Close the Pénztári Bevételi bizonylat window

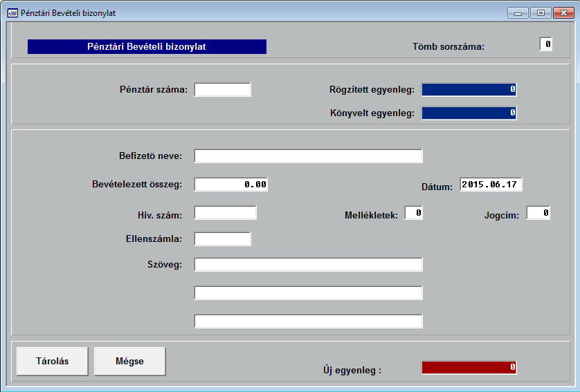563,13
